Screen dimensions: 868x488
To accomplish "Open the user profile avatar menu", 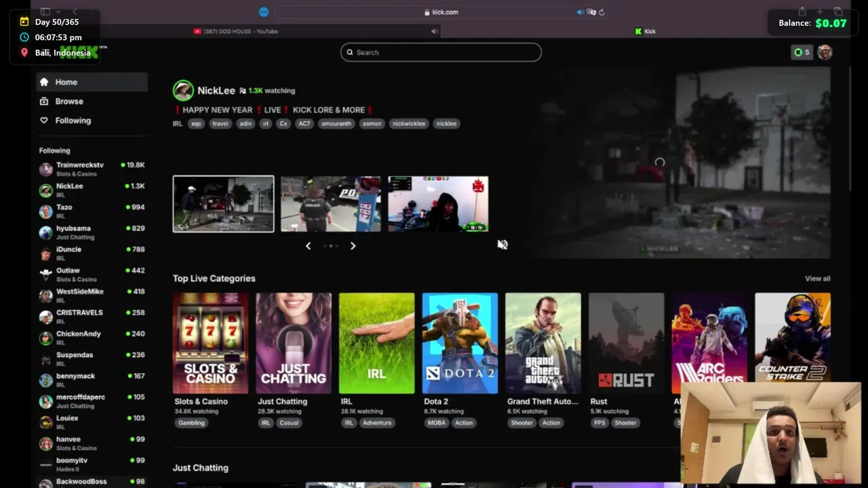I will pos(825,52).
